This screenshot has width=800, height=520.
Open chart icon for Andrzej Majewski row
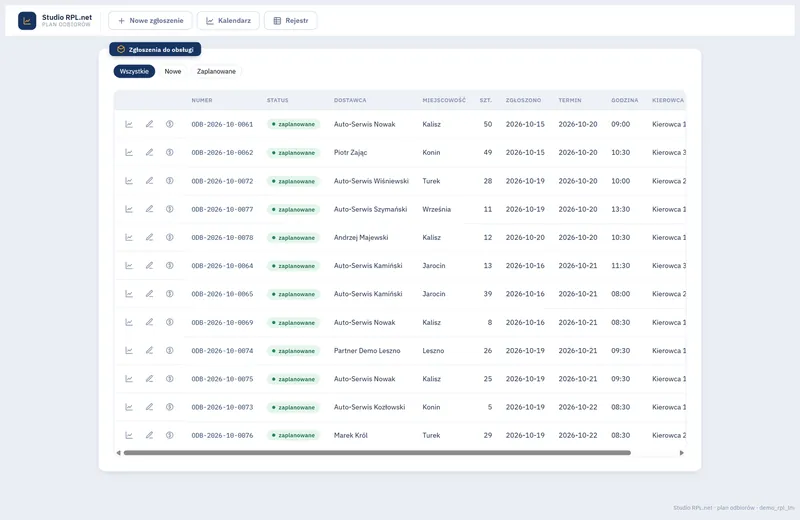pos(129,237)
